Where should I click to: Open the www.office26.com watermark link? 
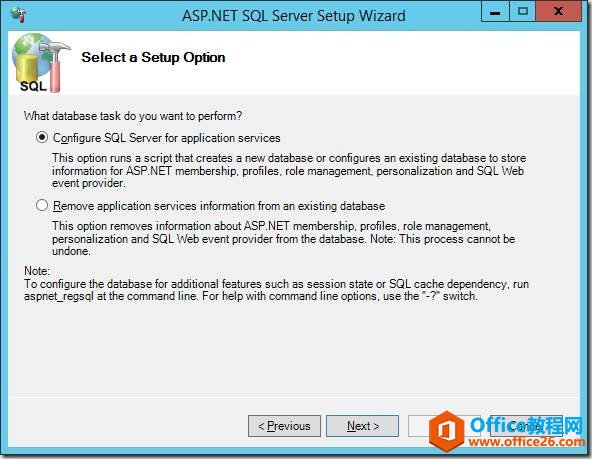526,442
